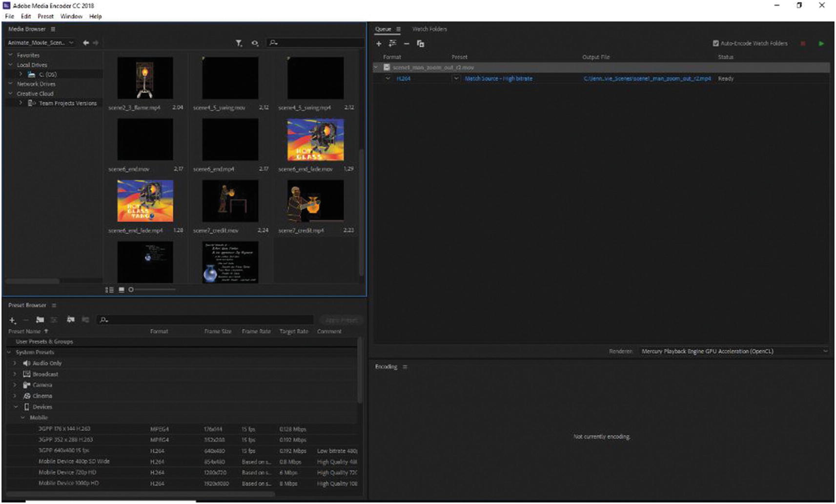The height and width of the screenshot is (504, 836).
Task: Click the Remove minus icon in Queue
Action: click(x=407, y=44)
